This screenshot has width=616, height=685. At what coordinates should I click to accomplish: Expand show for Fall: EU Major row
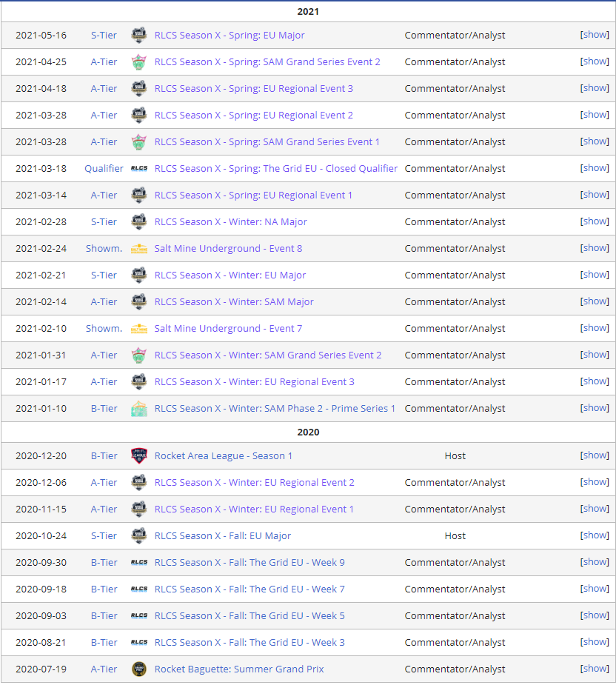595,535
